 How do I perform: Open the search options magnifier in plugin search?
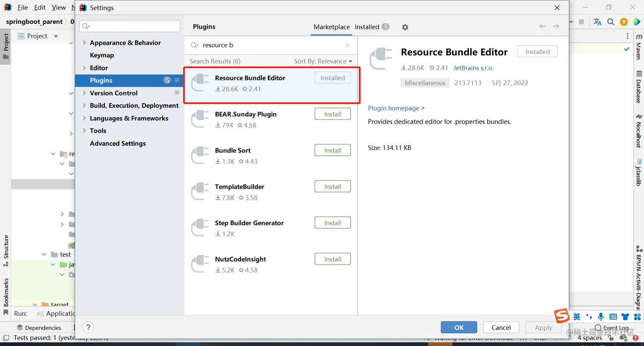coord(195,45)
